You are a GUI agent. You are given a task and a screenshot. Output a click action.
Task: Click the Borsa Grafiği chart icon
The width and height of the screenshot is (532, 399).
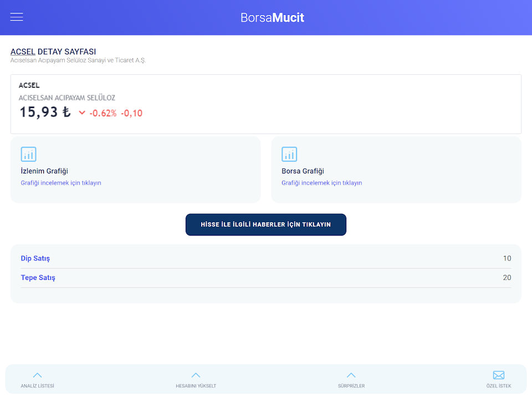(289, 154)
